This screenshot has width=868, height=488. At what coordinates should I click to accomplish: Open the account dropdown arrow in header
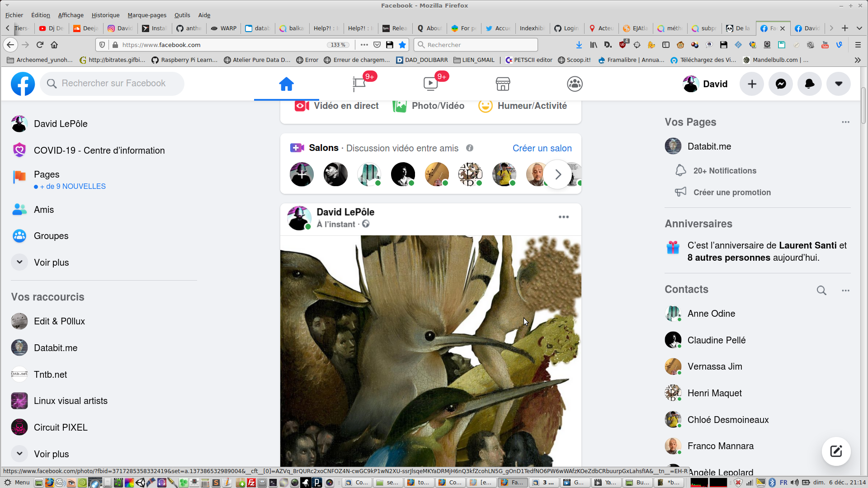tap(838, 84)
